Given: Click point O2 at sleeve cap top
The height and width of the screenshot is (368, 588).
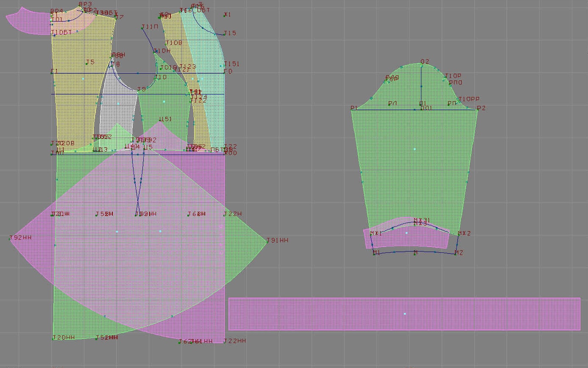Looking at the screenshot, I should [x=421, y=66].
